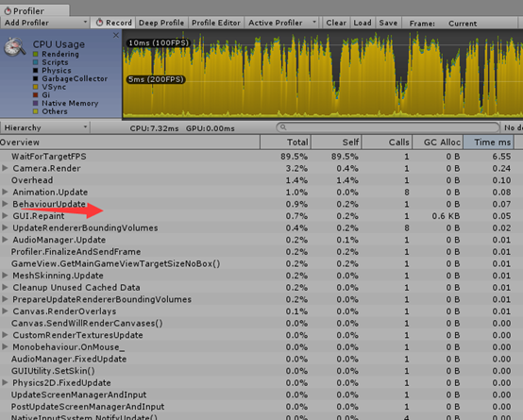
Task: Click the Profiler tab clock icon
Action: 8,10
